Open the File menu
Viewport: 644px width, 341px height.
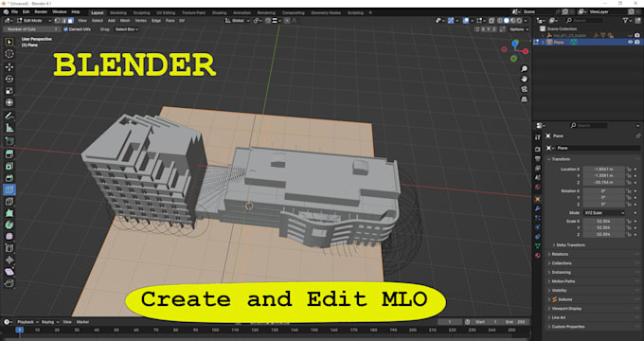(14, 12)
